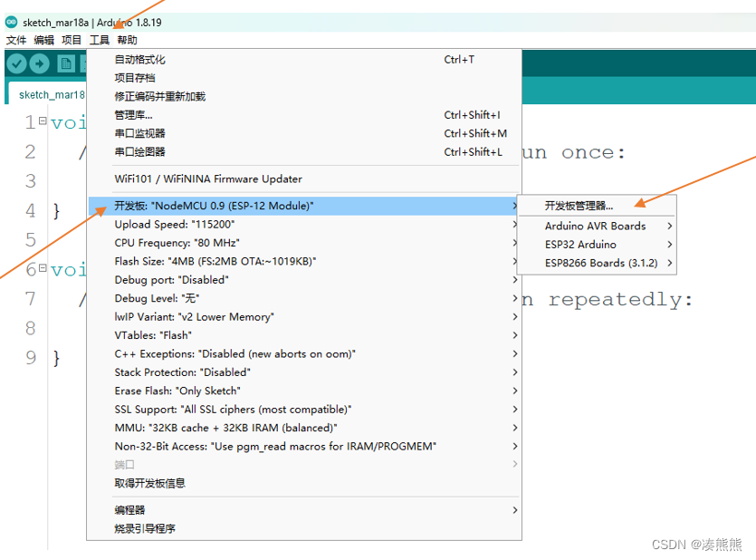Screen dimensions: 756x560
Task: Open the 工具 menu
Action: coord(100,40)
